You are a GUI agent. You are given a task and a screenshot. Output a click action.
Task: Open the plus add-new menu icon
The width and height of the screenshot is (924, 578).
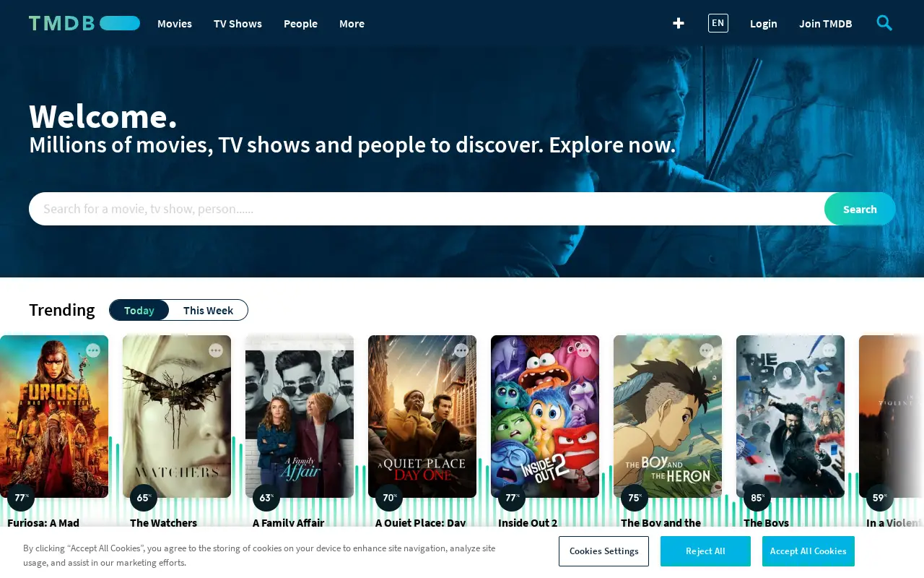coord(679,23)
